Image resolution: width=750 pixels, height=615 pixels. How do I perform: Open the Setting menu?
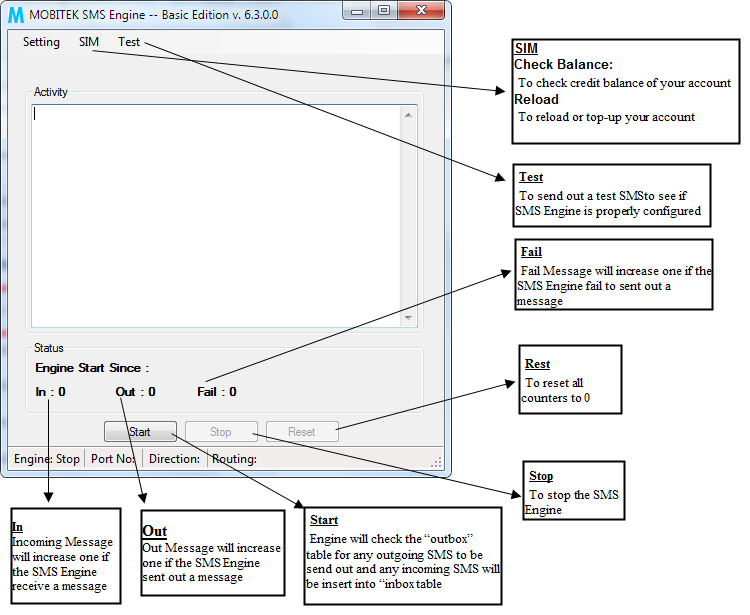[42, 42]
